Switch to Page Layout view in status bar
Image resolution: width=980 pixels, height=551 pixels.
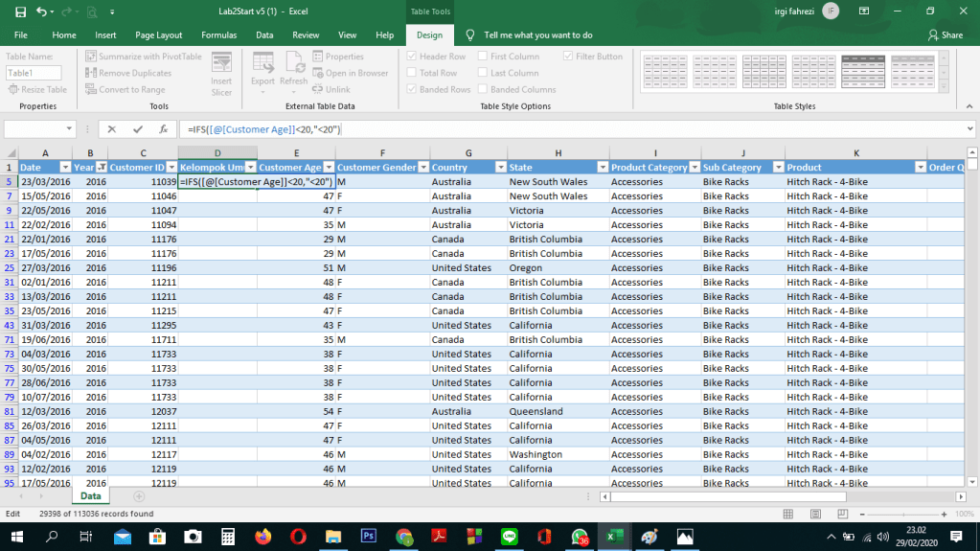click(x=815, y=514)
